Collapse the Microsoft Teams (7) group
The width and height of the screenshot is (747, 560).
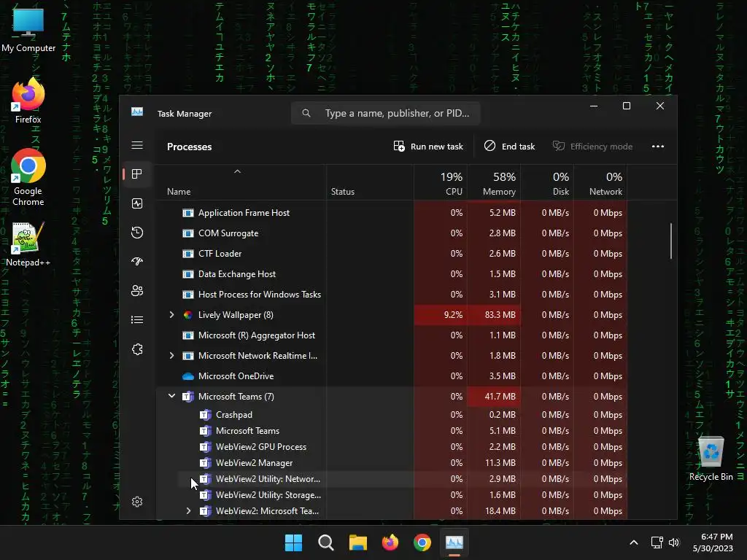click(171, 396)
